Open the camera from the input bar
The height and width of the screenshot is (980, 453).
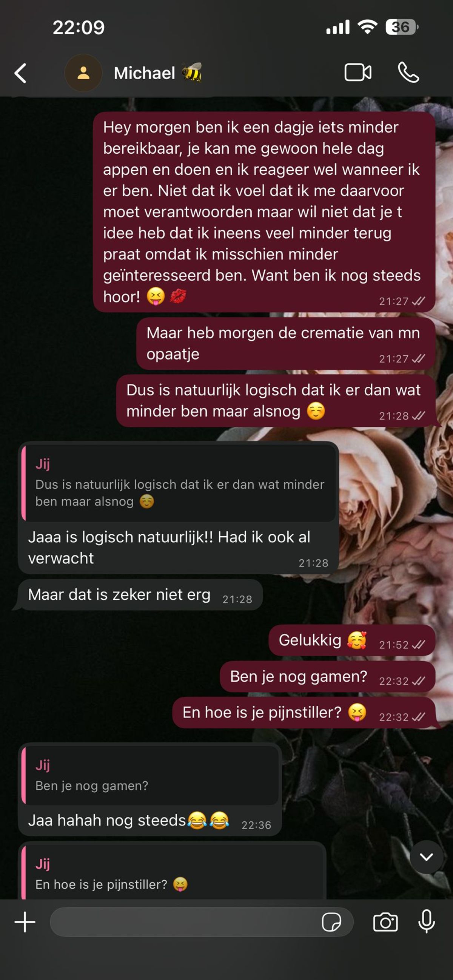385,922
